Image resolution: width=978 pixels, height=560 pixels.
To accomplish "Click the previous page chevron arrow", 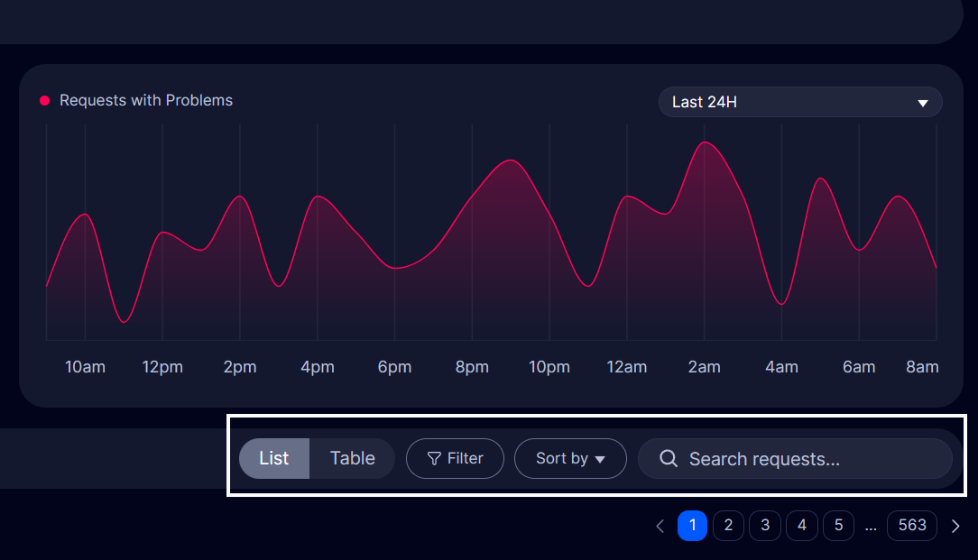I will pyautogui.click(x=660, y=526).
